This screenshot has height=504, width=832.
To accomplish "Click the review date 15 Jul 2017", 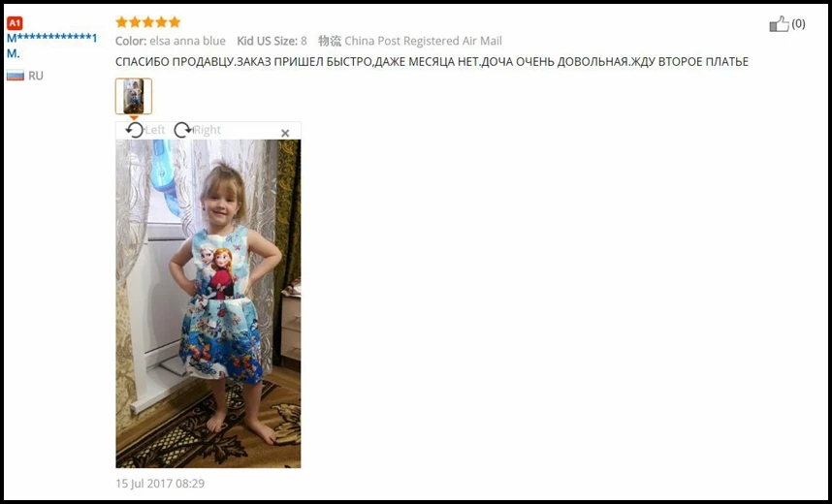I will [160, 484].
